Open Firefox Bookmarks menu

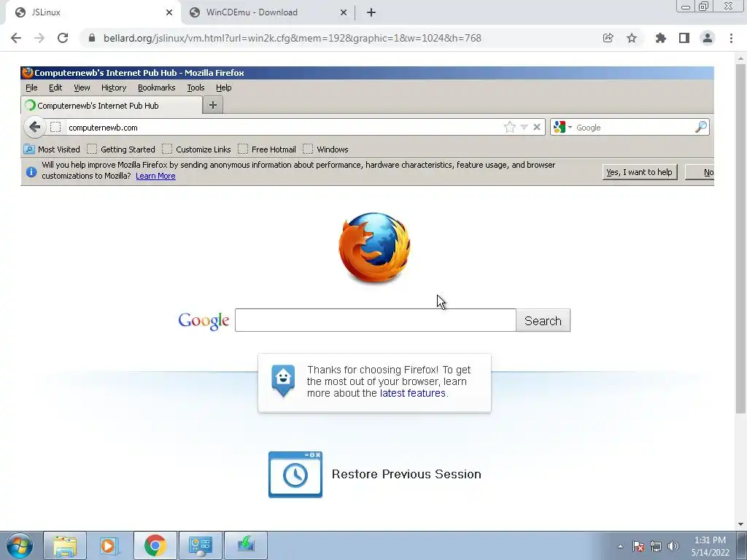tap(157, 87)
